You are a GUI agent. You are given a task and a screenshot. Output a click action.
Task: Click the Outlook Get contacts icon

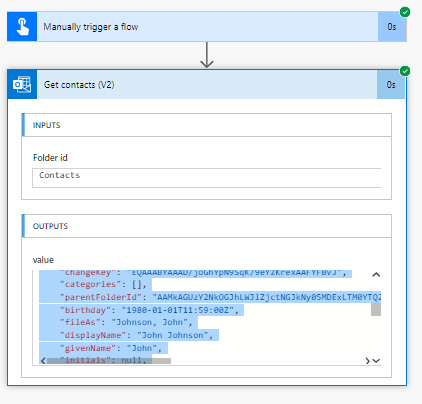pyautogui.click(x=22, y=85)
